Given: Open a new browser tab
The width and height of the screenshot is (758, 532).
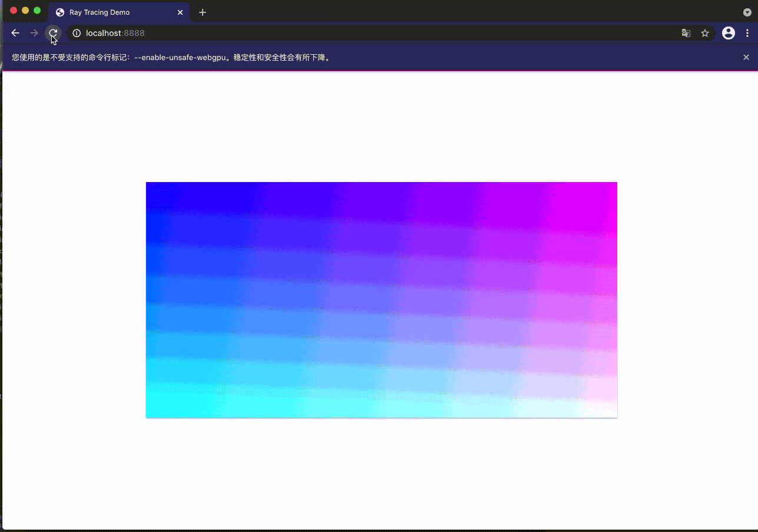Looking at the screenshot, I should (x=203, y=12).
